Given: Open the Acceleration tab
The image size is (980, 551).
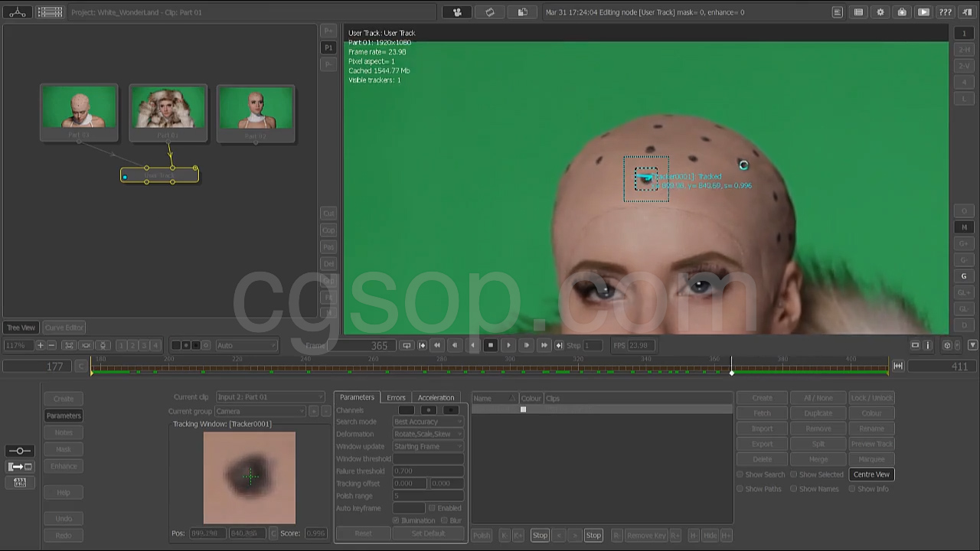Looking at the screenshot, I should pos(436,397).
